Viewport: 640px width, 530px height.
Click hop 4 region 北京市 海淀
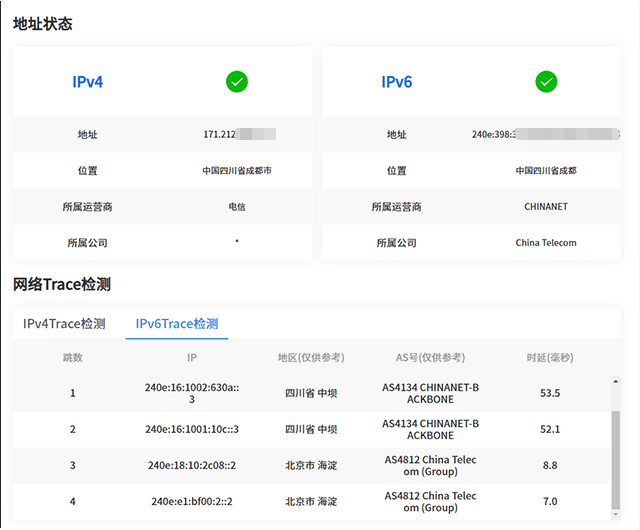pos(311,501)
